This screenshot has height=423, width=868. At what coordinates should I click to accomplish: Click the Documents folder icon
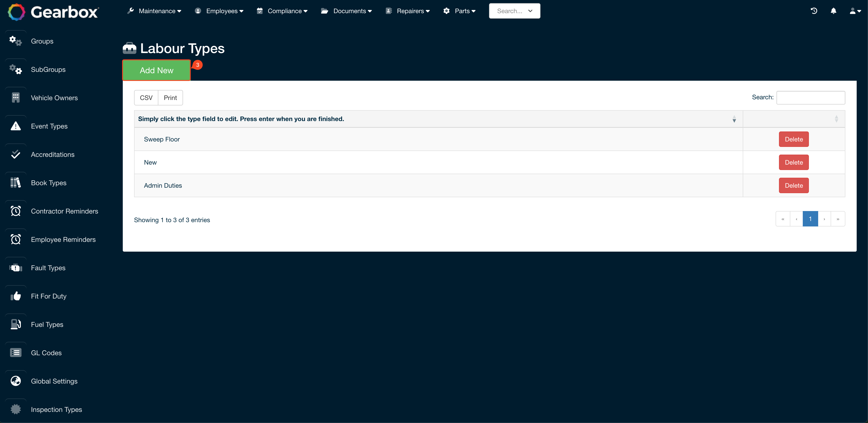coord(325,11)
